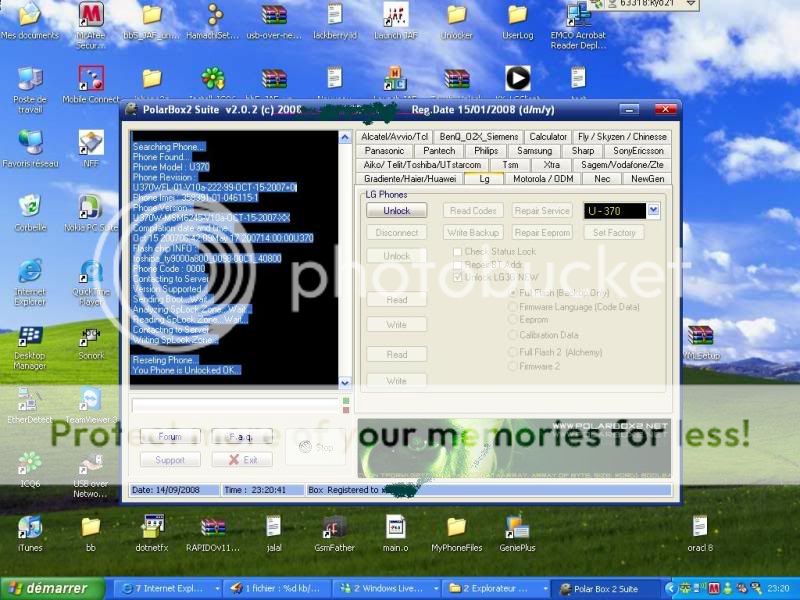
Task: Launch Internet Explorer from the desktop
Action: 30,282
